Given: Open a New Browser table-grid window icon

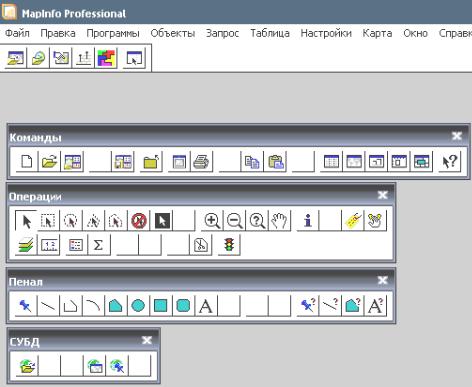Looking at the screenshot, I should pos(331,162).
